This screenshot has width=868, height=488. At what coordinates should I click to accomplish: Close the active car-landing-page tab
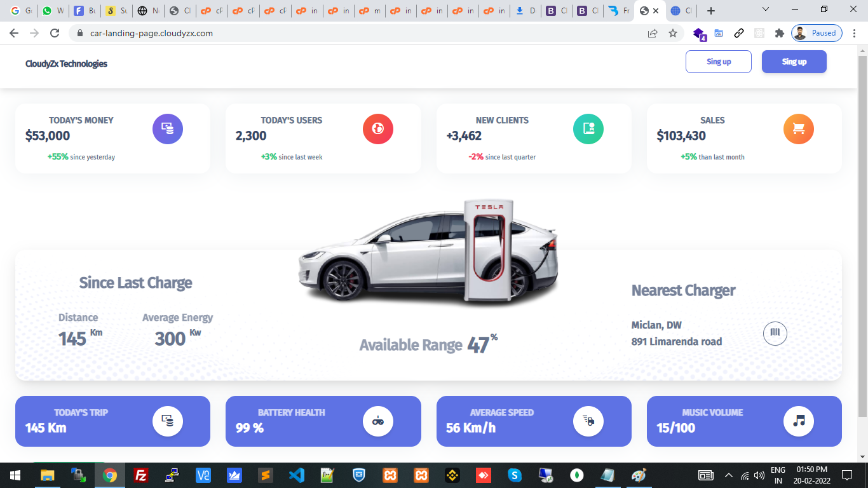[x=656, y=11]
